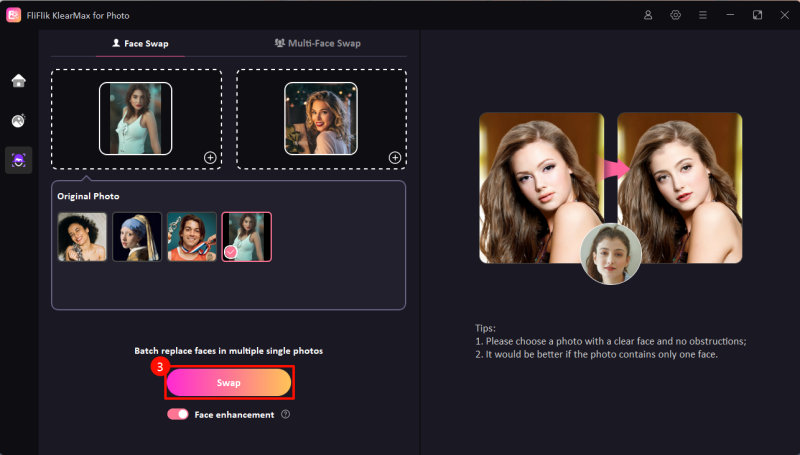This screenshot has width=800, height=455.
Task: Deselect the checked woman in teal thumbnail
Action: 246,237
